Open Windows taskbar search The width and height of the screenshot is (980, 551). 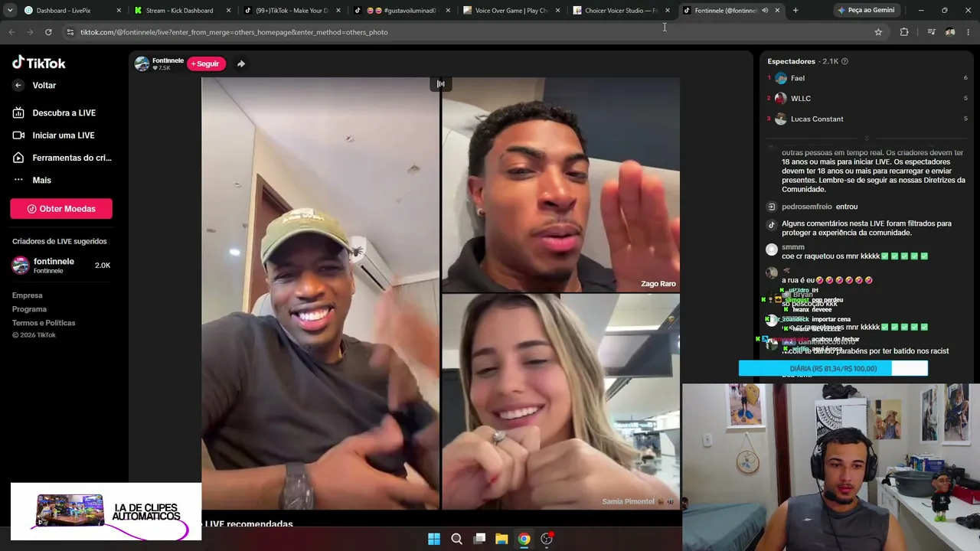pos(457,539)
